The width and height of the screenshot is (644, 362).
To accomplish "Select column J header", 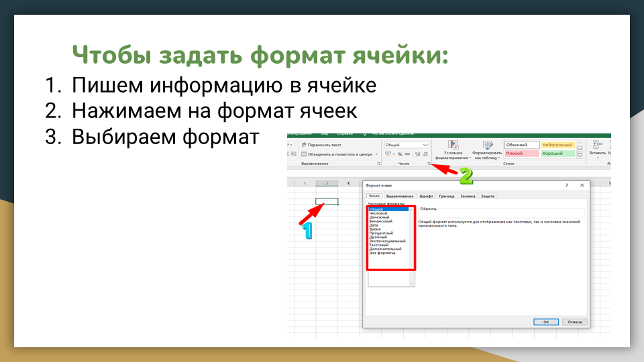I will point(327,183).
